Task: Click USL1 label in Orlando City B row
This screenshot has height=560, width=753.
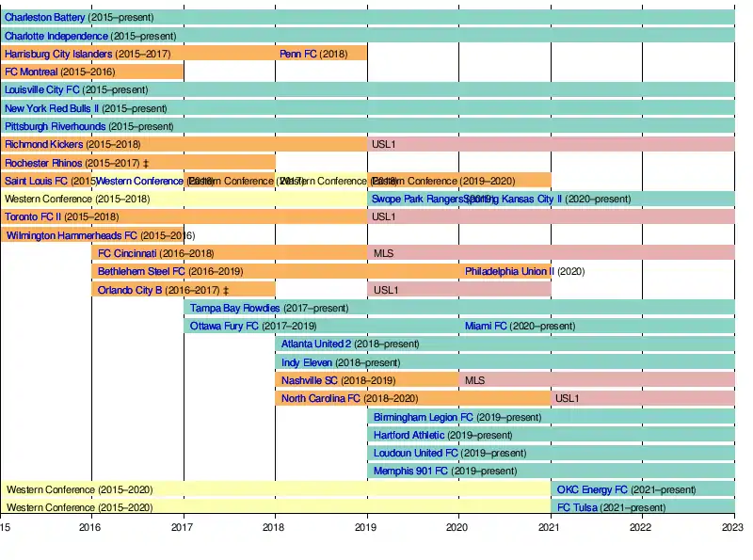Action: click(x=386, y=290)
